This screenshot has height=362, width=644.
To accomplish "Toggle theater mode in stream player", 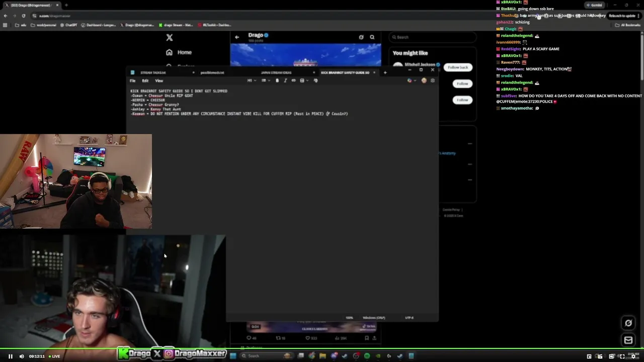I will pyautogui.click(x=611, y=356).
